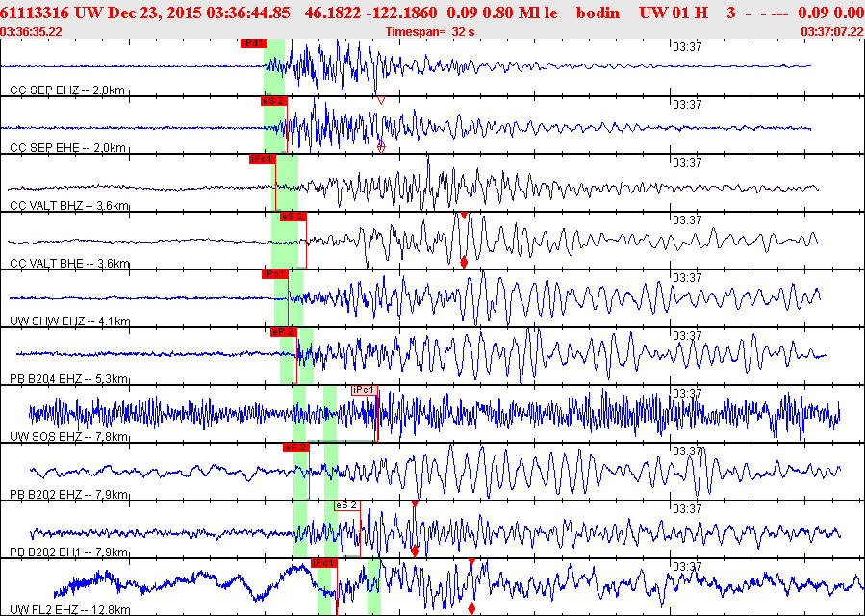The width and height of the screenshot is (865, 616).
Task: Select the unfilled eS 2 flag on PB B202 EH1
Action: (347, 505)
